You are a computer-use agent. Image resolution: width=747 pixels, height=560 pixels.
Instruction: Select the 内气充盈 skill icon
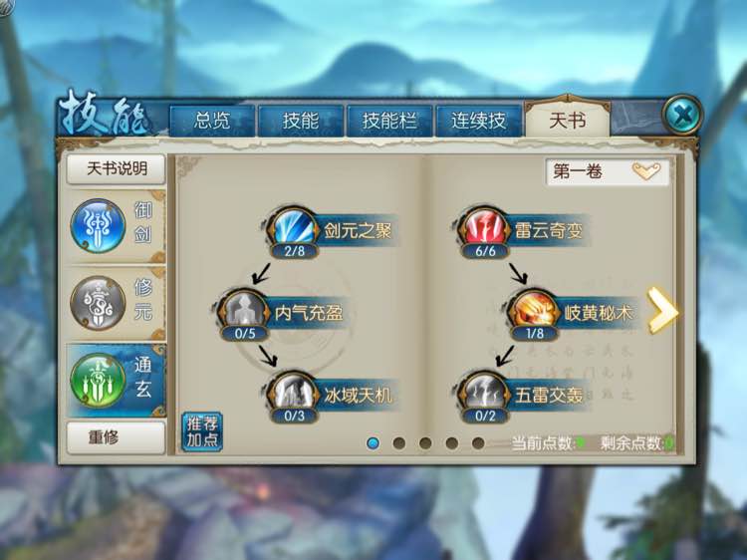point(244,311)
